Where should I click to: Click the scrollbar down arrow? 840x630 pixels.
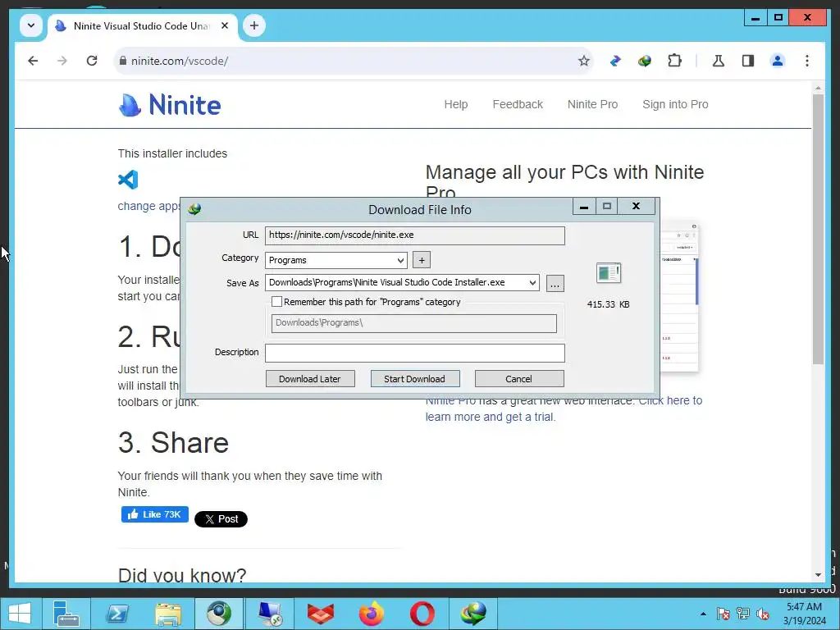(x=818, y=575)
